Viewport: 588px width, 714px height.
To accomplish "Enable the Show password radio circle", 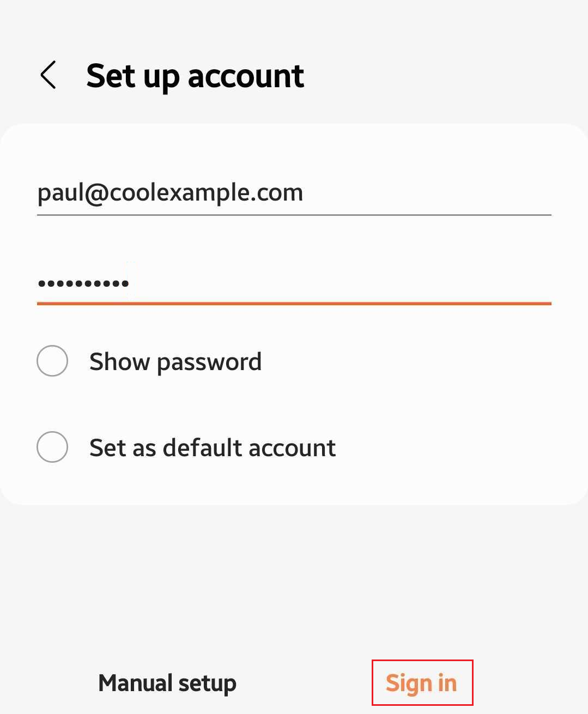I will point(52,361).
